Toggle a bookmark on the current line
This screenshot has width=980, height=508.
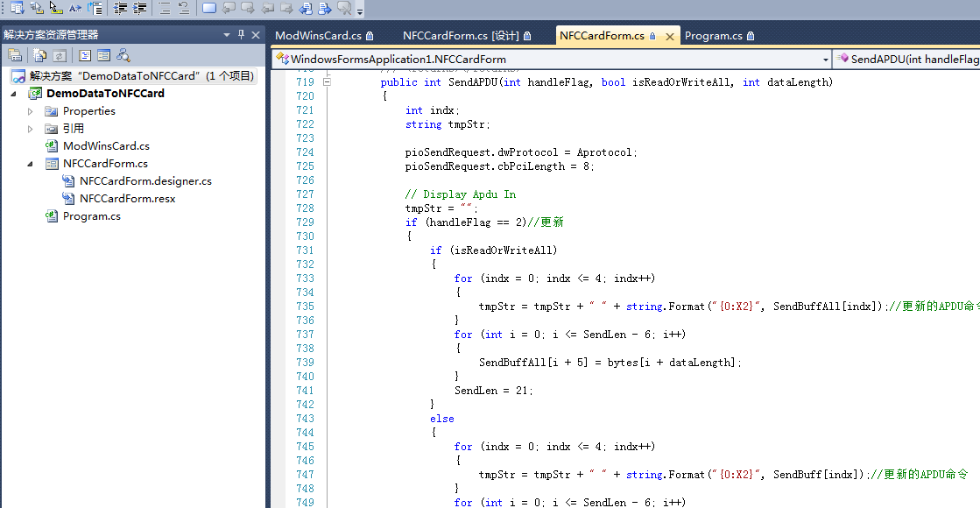pos(209,8)
